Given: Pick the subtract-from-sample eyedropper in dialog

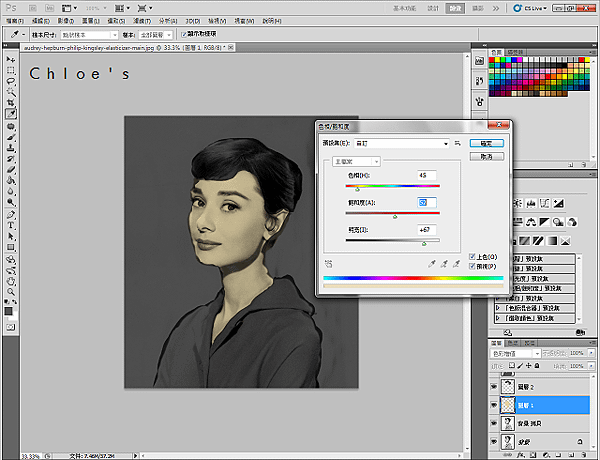Looking at the screenshot, I should (x=456, y=264).
